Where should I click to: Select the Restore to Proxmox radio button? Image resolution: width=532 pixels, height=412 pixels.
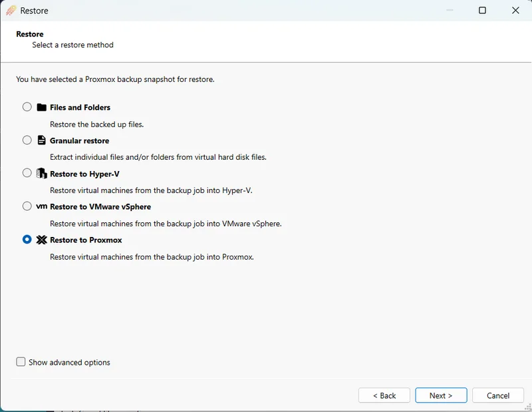click(27, 240)
